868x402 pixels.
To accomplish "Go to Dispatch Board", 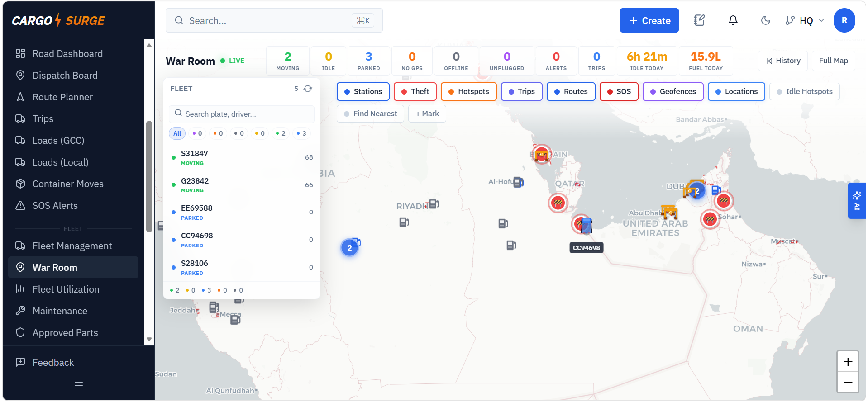I will click(x=73, y=76).
